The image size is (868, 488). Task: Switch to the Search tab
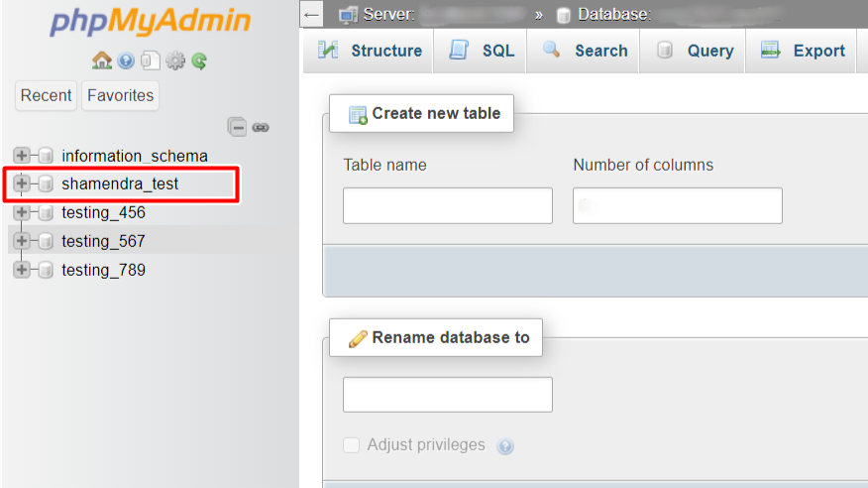coord(584,51)
